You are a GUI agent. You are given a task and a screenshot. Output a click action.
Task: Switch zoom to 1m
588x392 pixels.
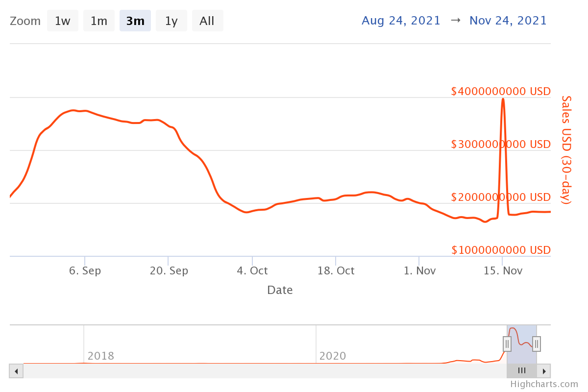99,21
